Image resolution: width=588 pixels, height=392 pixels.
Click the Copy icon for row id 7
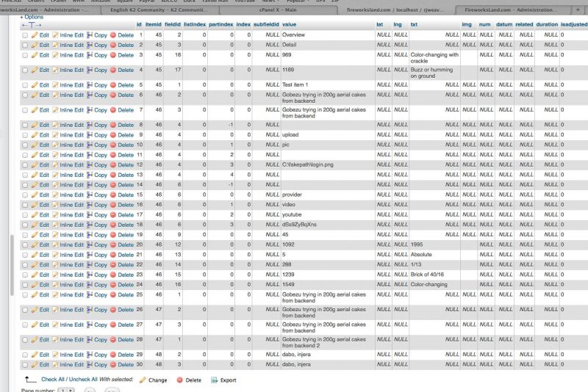coord(90,110)
